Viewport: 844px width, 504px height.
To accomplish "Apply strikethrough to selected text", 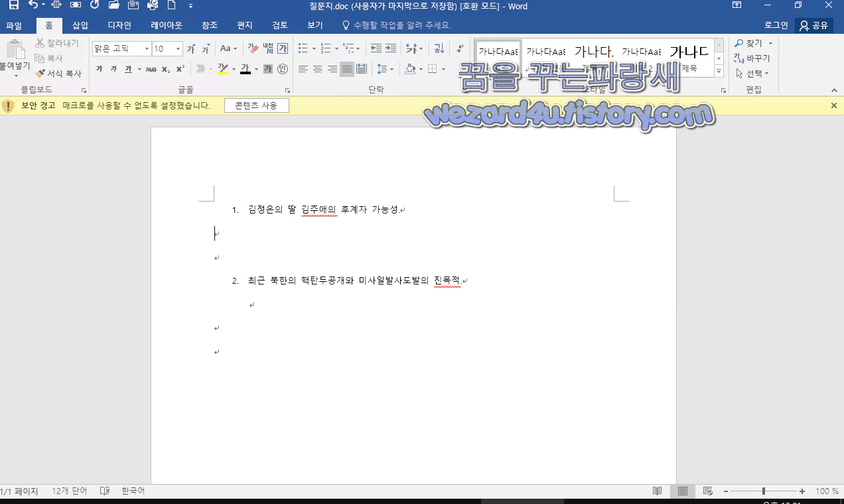I will [150, 68].
